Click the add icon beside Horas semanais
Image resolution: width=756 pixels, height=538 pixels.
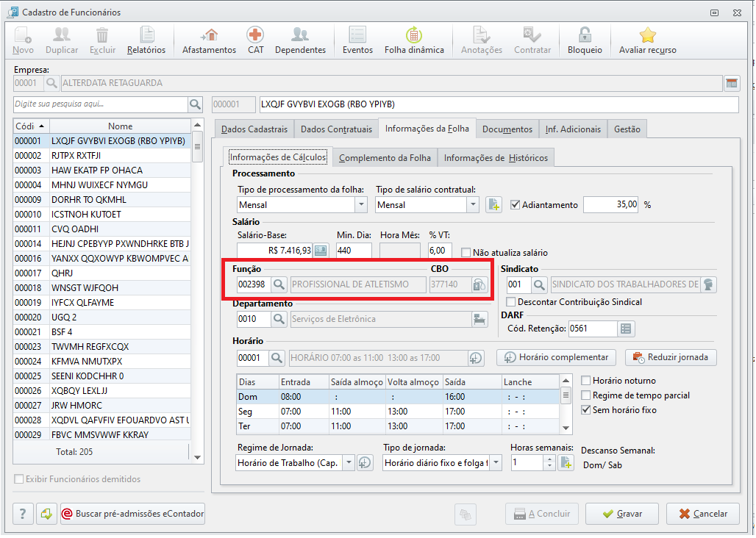click(x=566, y=463)
